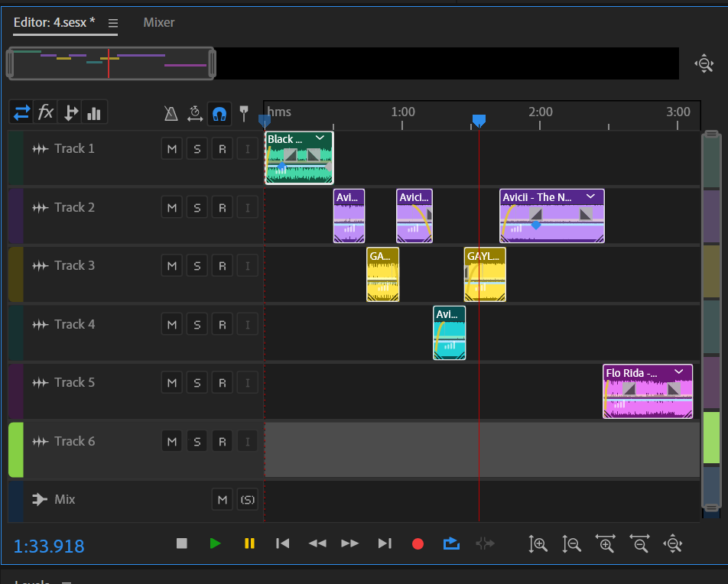Click the red Record button
Image resolution: width=728 pixels, height=584 pixels.
pyautogui.click(x=418, y=543)
